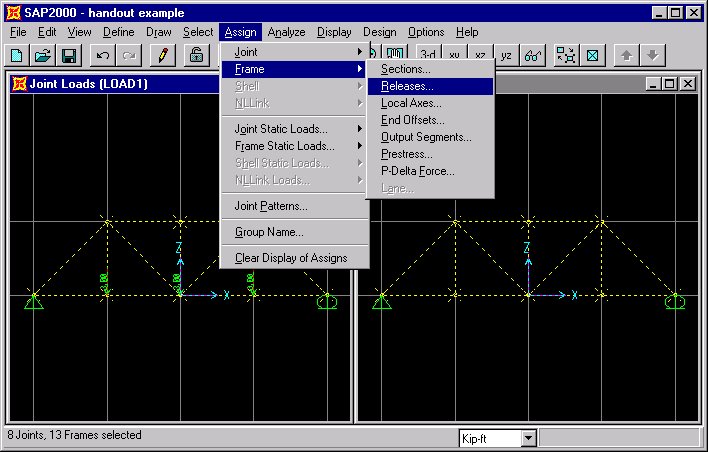Open the Kip-ft units dropdown
Viewport: 708px width, 452px height.
tap(528, 438)
